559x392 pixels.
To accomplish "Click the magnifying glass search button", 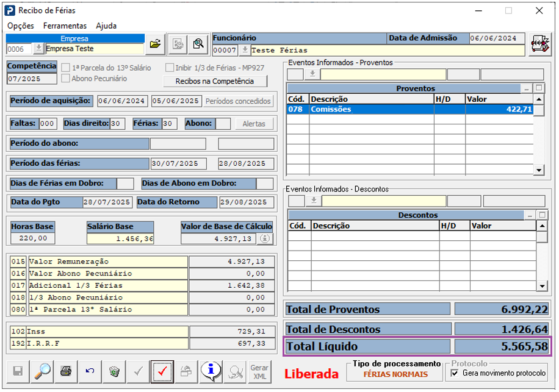I will tap(42, 371).
